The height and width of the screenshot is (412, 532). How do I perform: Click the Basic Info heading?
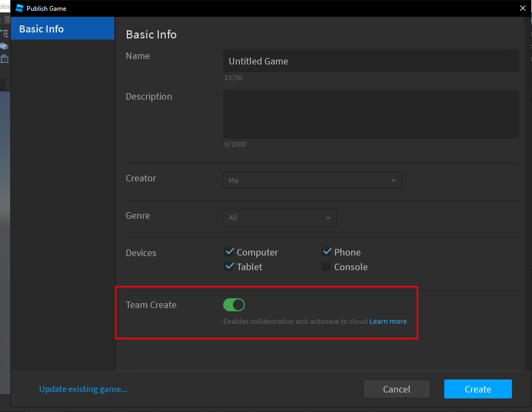151,35
